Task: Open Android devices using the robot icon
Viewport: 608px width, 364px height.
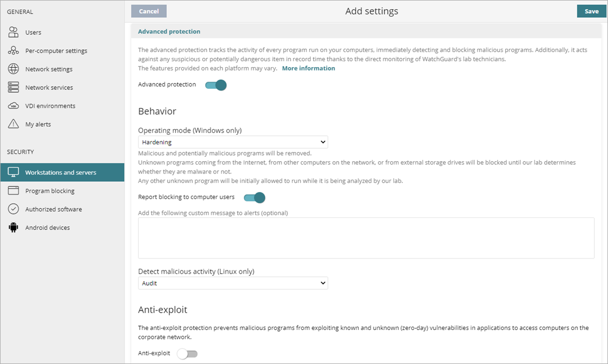Action: [x=13, y=227]
